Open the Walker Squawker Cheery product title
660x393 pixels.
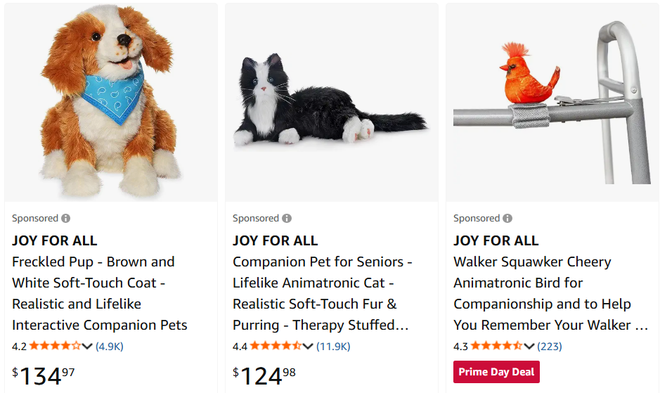(551, 293)
